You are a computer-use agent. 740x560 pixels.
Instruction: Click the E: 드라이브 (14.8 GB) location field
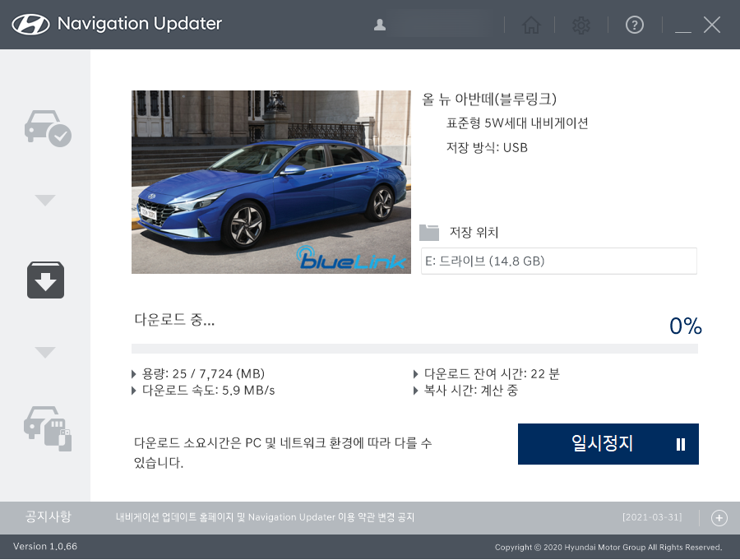pos(559,261)
